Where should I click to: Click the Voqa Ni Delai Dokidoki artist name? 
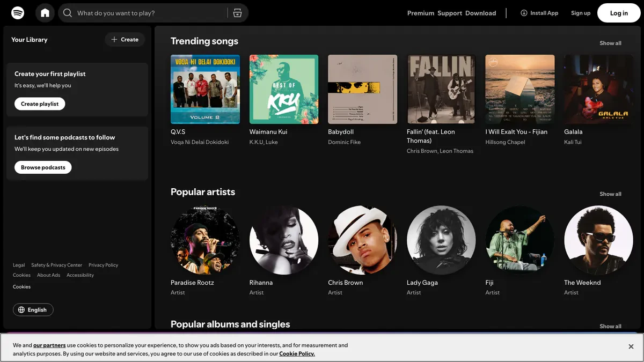click(x=200, y=142)
